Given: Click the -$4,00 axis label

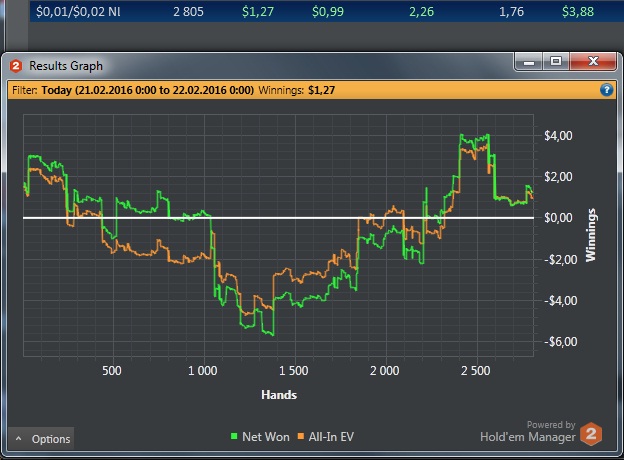Looking at the screenshot, I should point(560,300).
